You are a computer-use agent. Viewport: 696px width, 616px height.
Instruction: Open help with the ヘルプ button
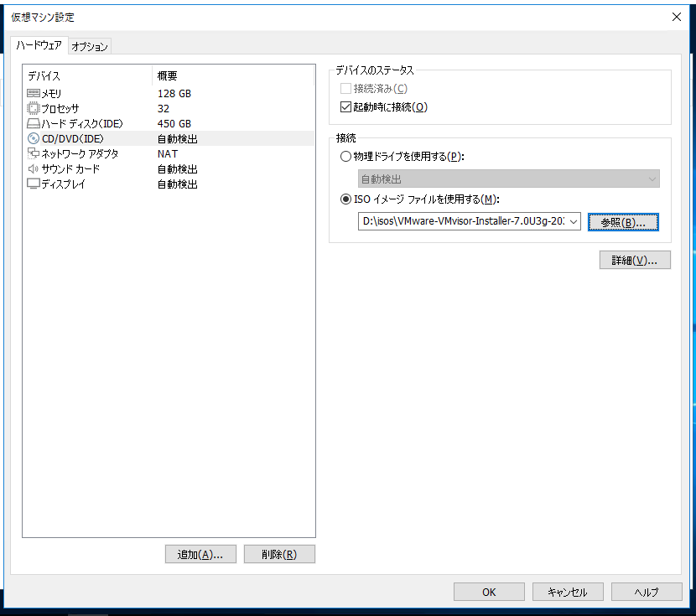click(x=647, y=592)
